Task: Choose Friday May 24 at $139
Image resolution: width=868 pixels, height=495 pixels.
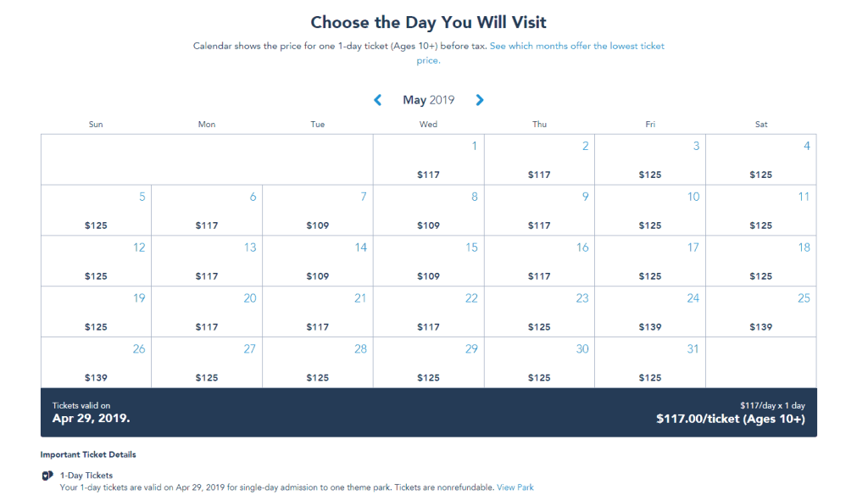Action: click(650, 312)
